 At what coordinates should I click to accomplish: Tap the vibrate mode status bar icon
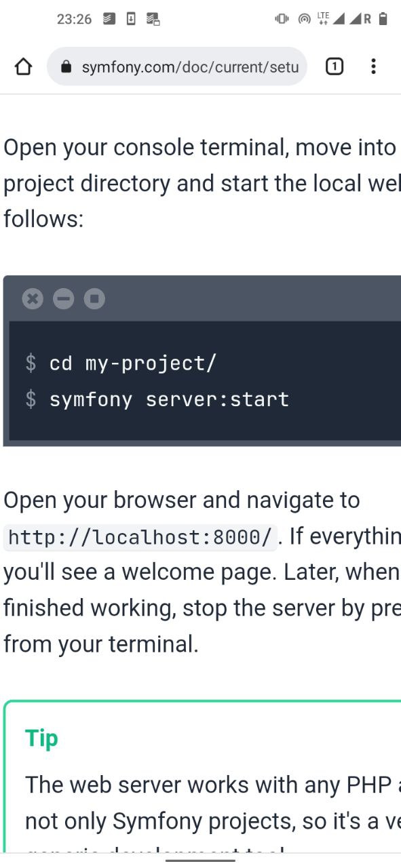[x=282, y=19]
